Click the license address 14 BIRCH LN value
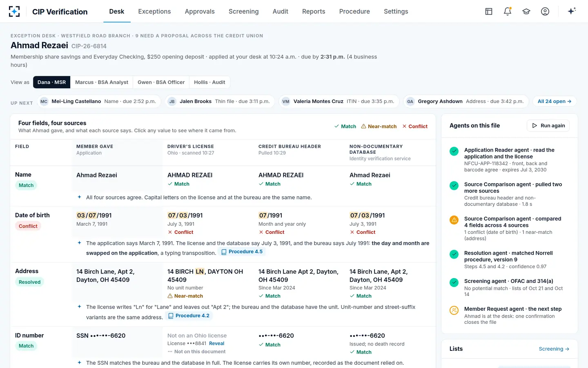Viewport: 588px width, 368px height. click(205, 276)
